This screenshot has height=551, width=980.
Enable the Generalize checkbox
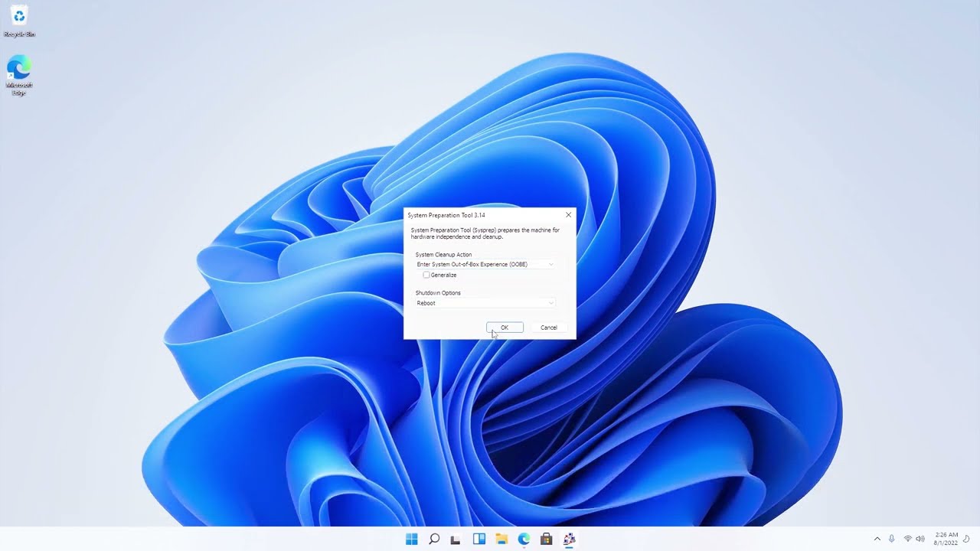tap(426, 275)
